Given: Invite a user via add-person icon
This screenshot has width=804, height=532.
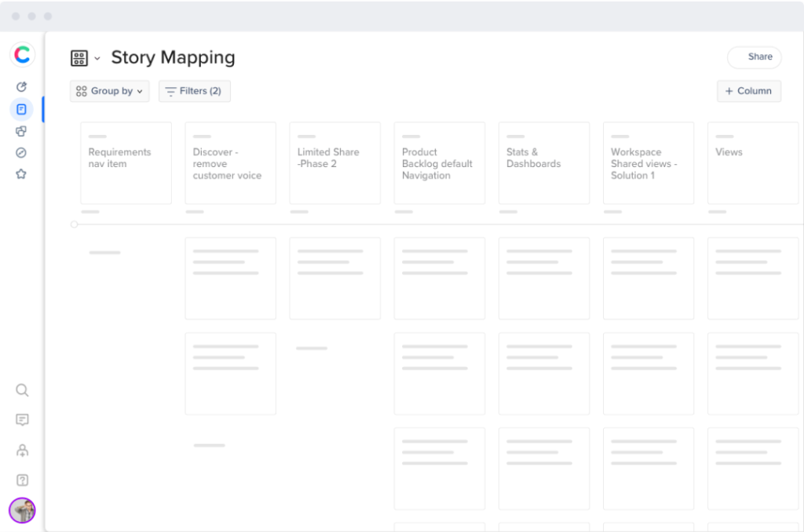Looking at the screenshot, I should click(x=22, y=450).
